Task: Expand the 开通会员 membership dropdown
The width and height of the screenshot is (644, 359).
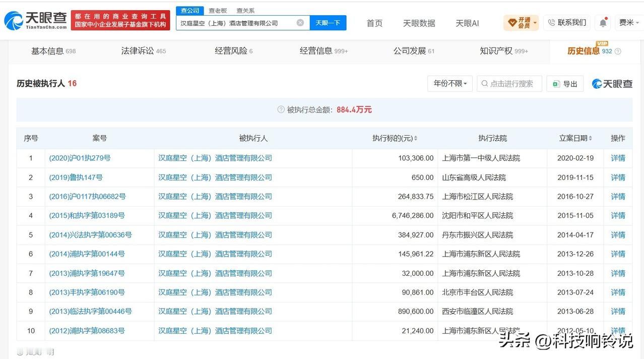Action: 521,23
